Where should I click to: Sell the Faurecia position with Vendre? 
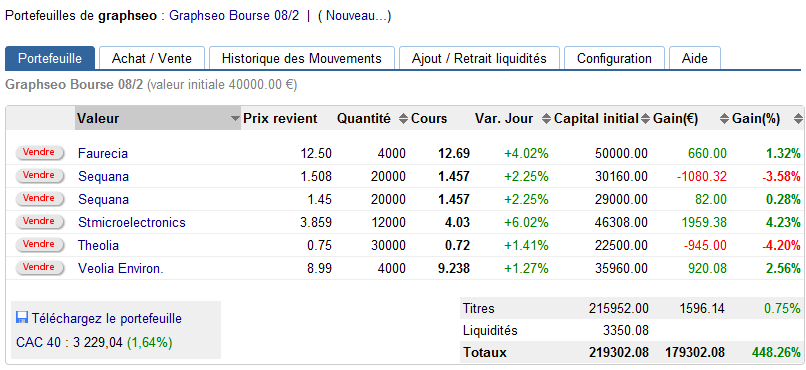pos(40,153)
